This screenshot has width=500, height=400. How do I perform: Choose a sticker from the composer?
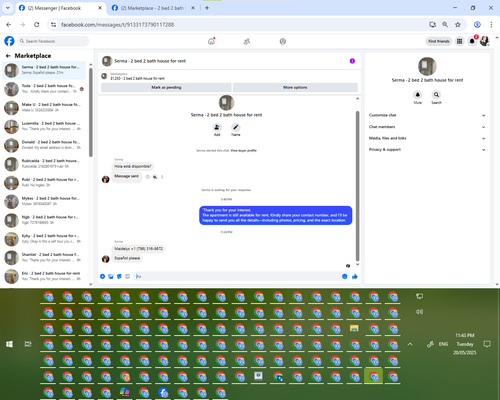(x=119, y=276)
